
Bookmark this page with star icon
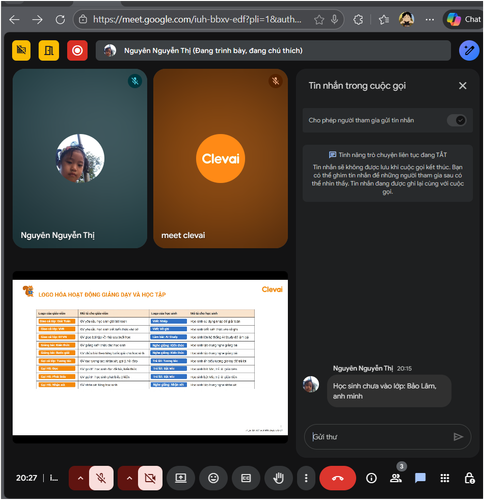point(319,20)
